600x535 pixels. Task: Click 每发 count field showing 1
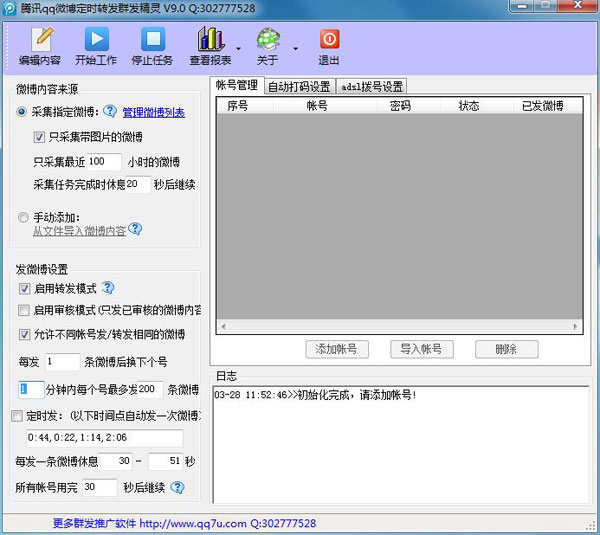pos(63,362)
